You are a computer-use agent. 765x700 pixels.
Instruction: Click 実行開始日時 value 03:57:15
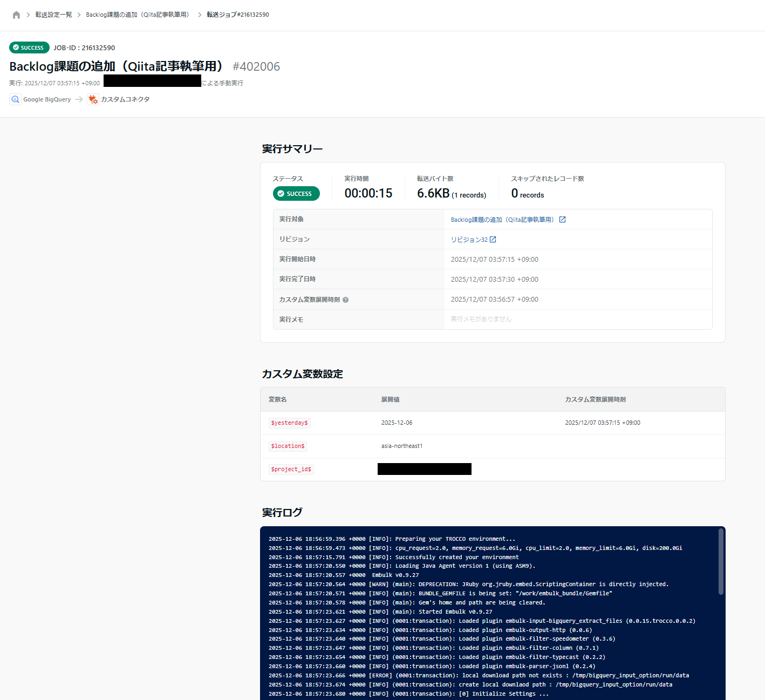click(x=495, y=260)
